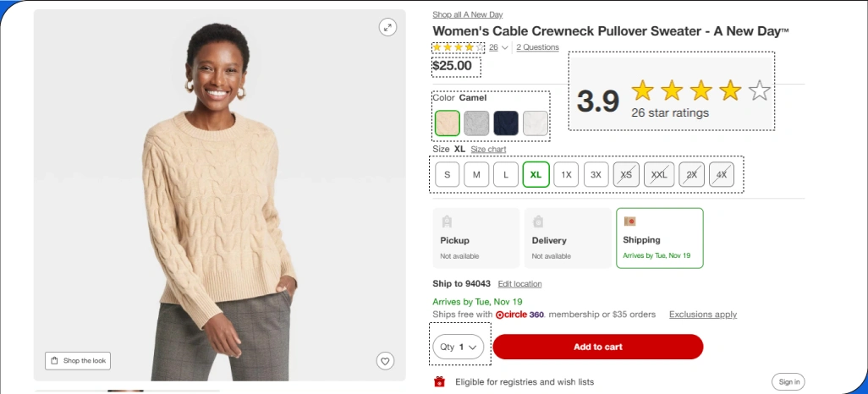Pick the gray color swatch
The image size is (868, 394).
click(x=476, y=123)
